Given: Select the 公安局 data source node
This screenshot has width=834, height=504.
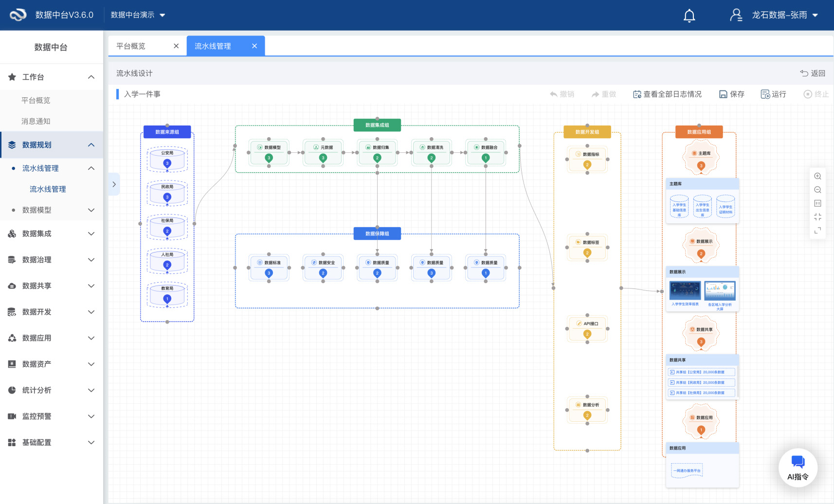Looking at the screenshot, I should (167, 159).
